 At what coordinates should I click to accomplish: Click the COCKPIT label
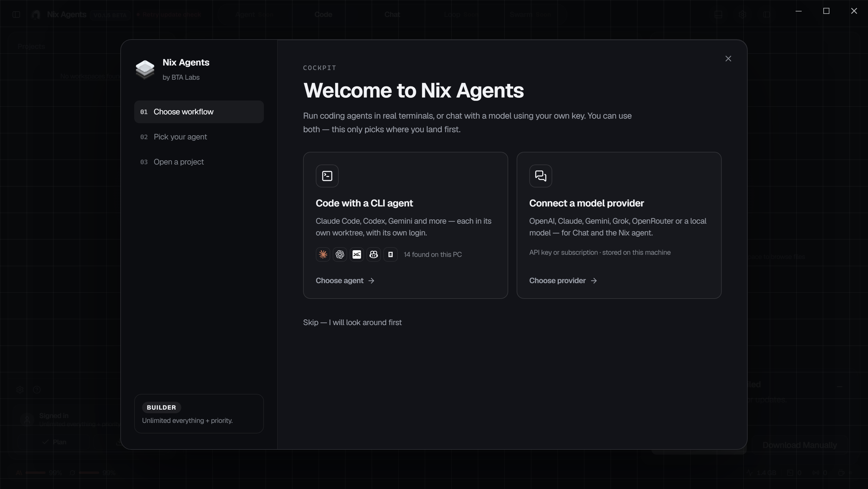(319, 68)
